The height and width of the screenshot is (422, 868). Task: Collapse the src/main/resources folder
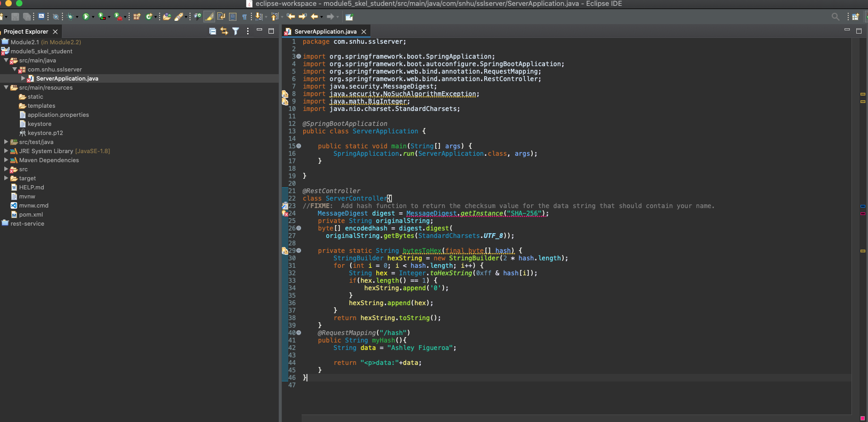pos(6,87)
